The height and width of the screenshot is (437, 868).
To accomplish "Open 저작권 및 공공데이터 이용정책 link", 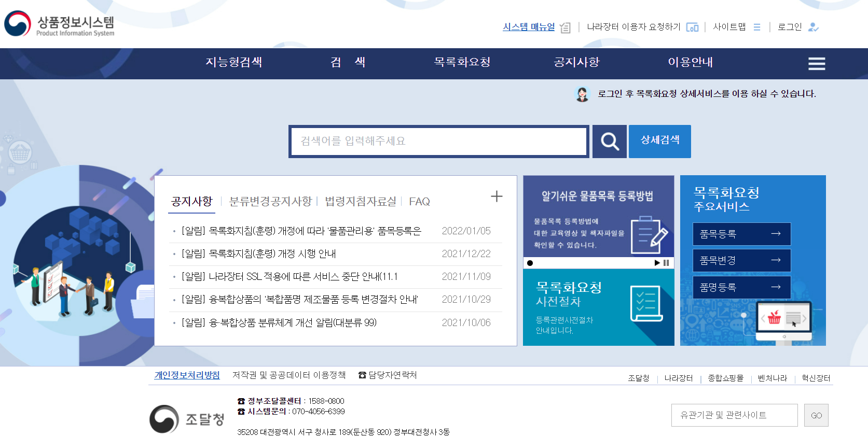I will click(x=289, y=375).
